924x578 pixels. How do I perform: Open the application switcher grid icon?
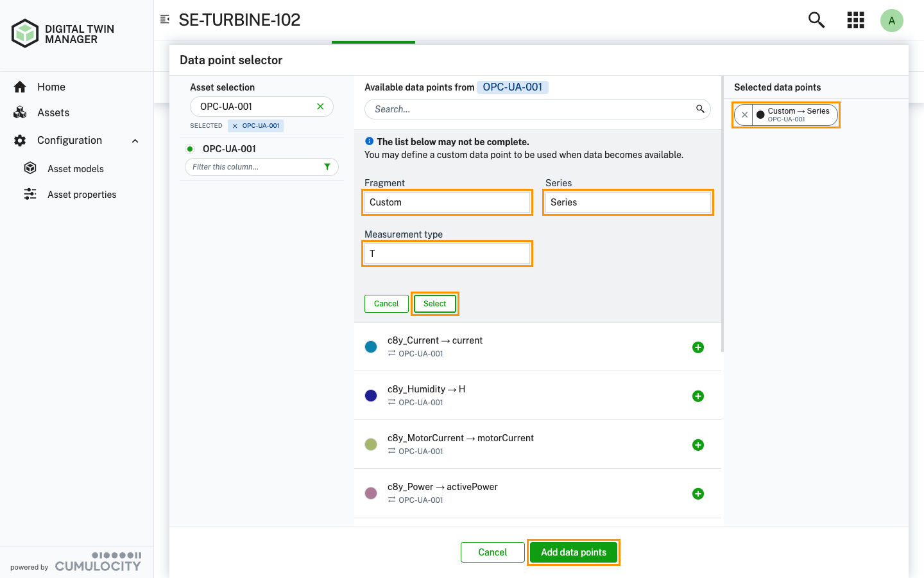pos(855,20)
